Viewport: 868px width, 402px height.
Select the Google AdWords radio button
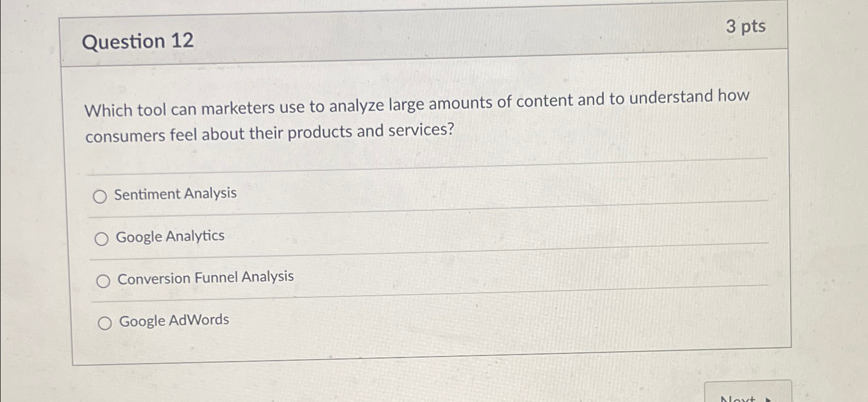click(106, 323)
